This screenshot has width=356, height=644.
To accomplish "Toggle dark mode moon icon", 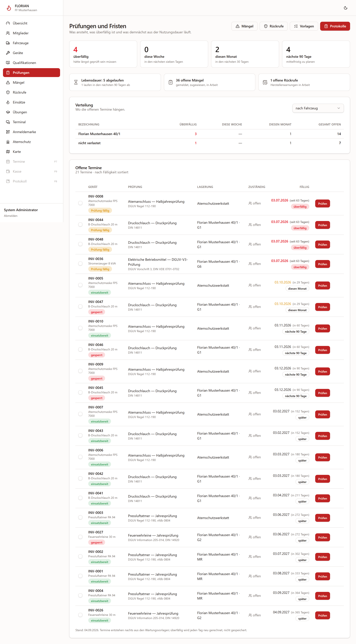I will click(345, 8).
